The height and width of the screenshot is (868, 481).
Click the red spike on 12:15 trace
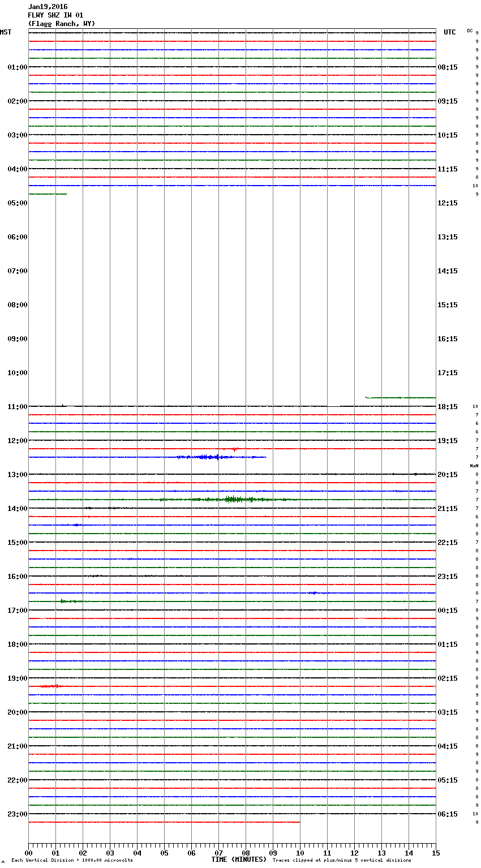coord(234,449)
